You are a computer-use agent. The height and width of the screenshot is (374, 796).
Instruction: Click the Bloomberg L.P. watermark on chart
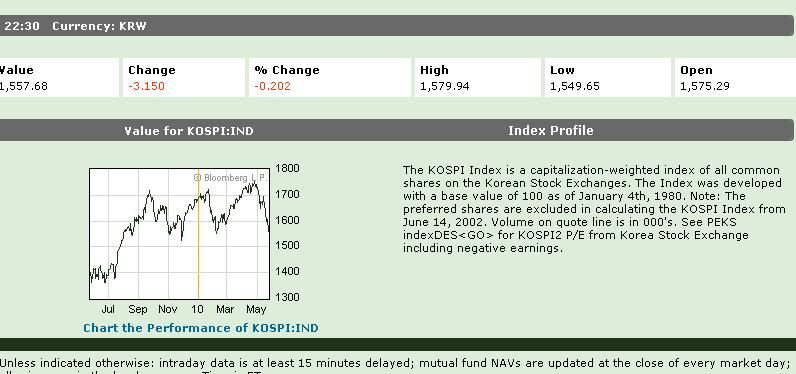pos(230,178)
